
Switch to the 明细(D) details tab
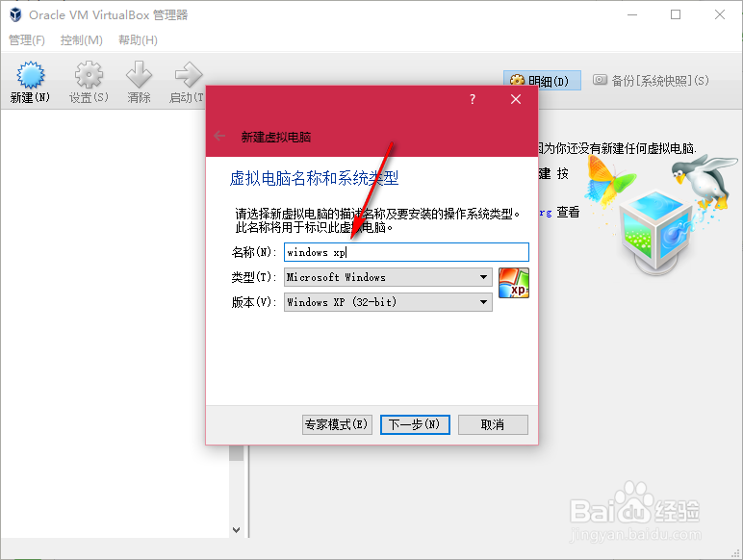point(542,81)
